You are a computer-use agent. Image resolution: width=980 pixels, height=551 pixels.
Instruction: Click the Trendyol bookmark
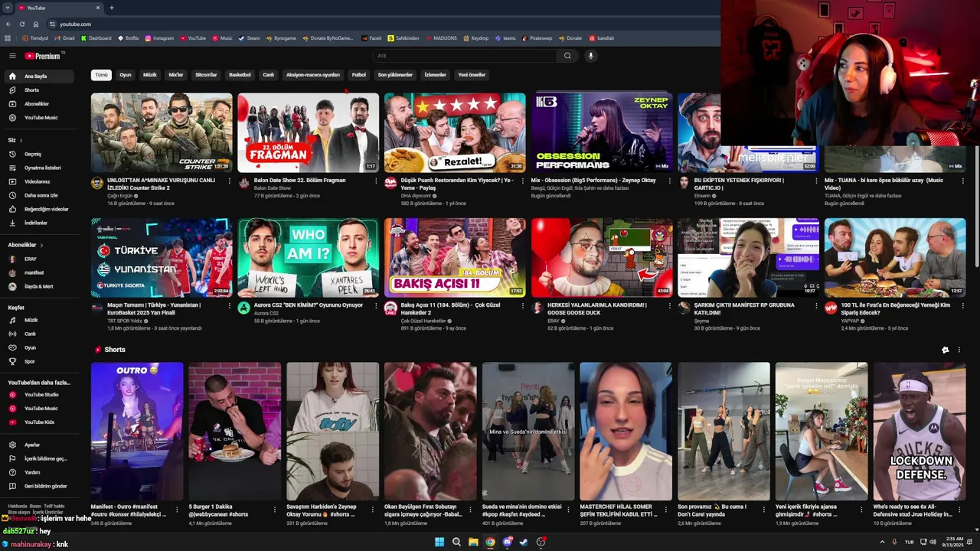tap(35, 37)
